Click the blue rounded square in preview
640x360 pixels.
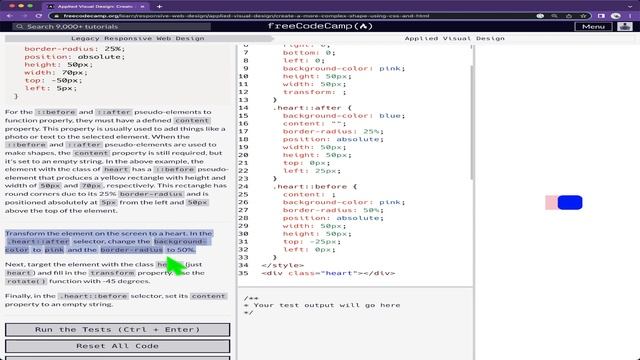coord(570,203)
